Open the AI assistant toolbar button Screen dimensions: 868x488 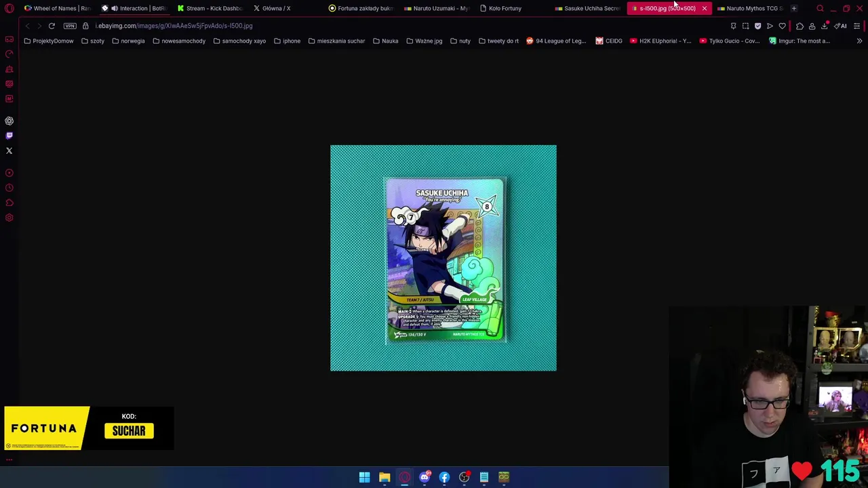pyautogui.click(x=841, y=26)
